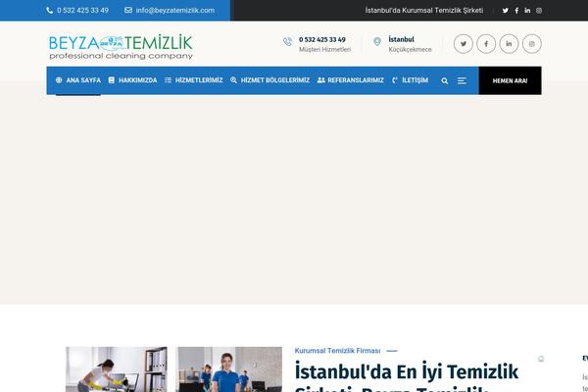Click the woman with yellow gloves cleaning photo
588x392 pixels.
pos(117,369)
